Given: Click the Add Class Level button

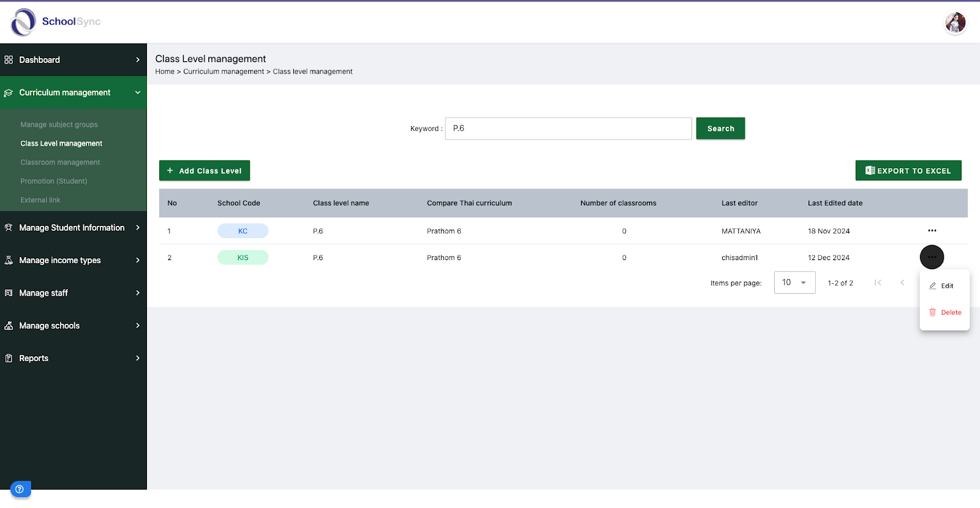Looking at the screenshot, I should coord(205,171).
